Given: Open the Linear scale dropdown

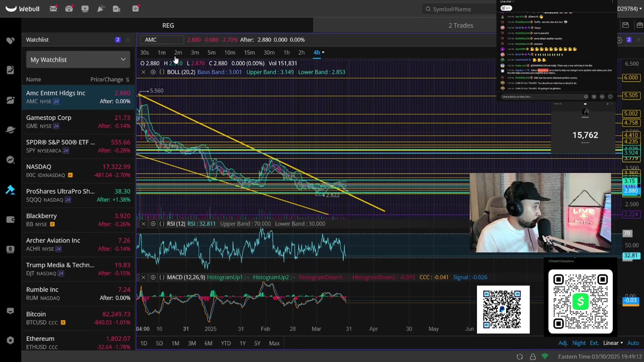Looking at the screenshot, I should tap(613, 343).
